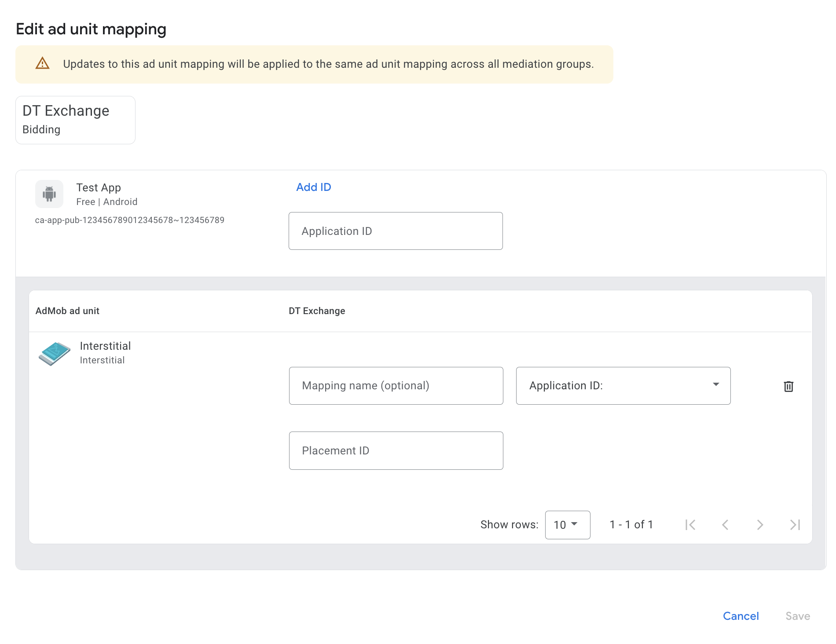Expand the Show rows 10 selector
The height and width of the screenshot is (644, 836).
pos(567,525)
